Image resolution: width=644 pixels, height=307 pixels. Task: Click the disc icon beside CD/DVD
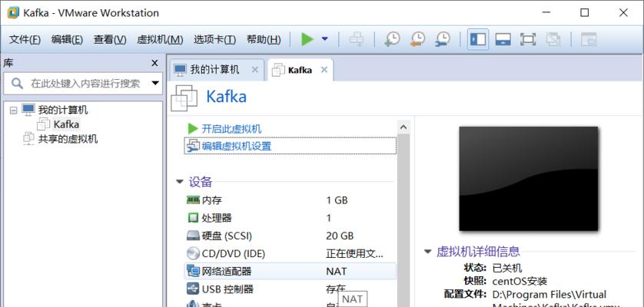point(193,253)
